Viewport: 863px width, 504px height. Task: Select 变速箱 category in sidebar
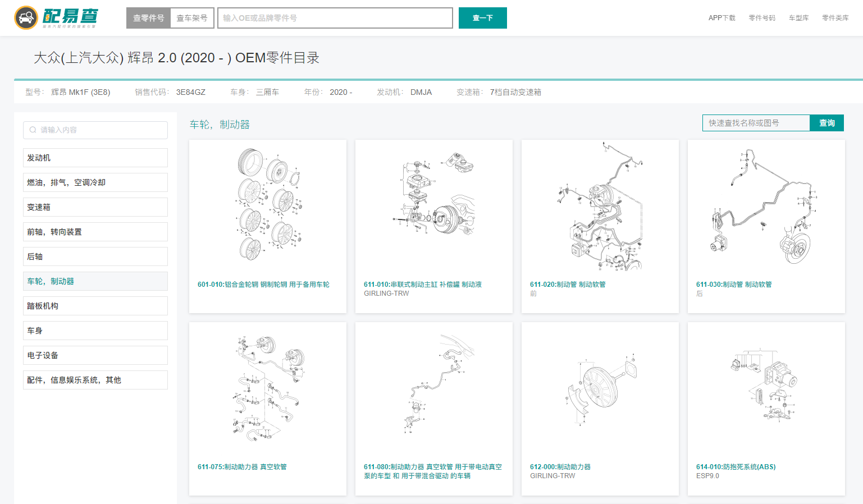click(x=95, y=207)
